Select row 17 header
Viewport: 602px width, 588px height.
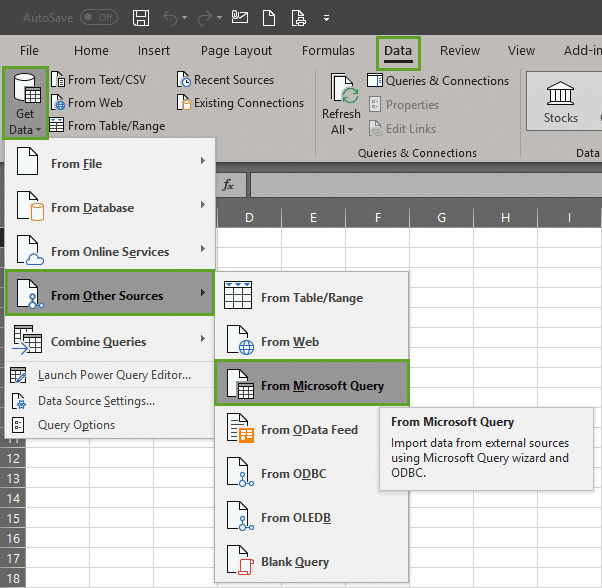pyautogui.click(x=13, y=558)
